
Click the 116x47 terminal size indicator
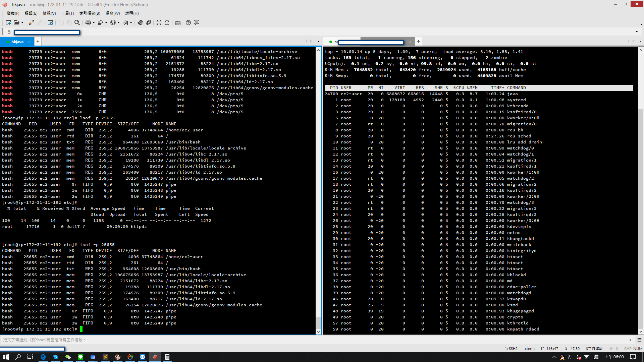click(549, 349)
